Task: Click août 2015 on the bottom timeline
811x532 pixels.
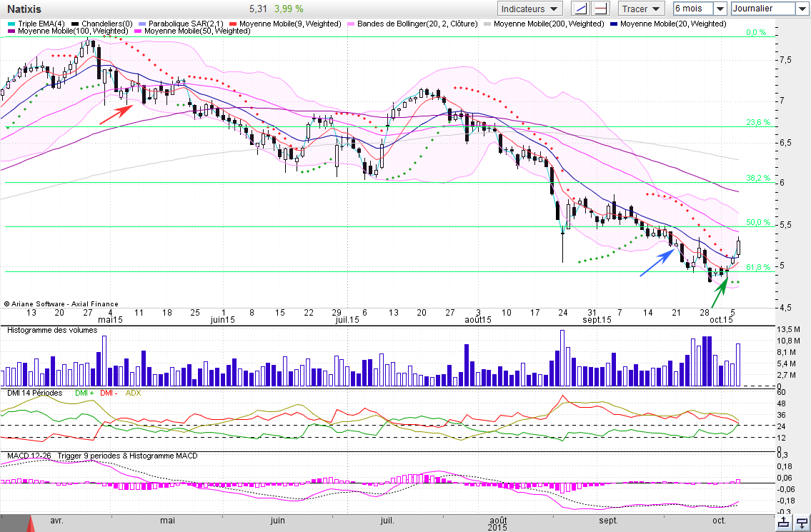Action: point(497,523)
